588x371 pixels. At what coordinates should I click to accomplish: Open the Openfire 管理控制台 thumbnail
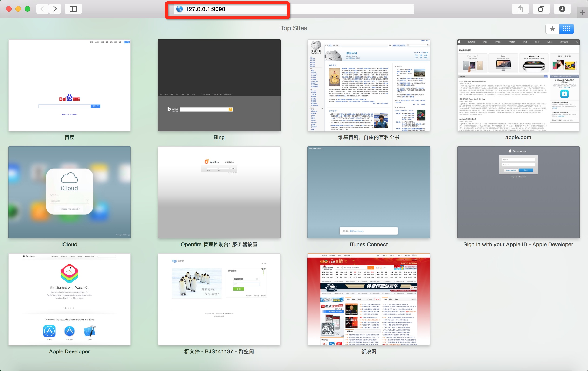219,192
